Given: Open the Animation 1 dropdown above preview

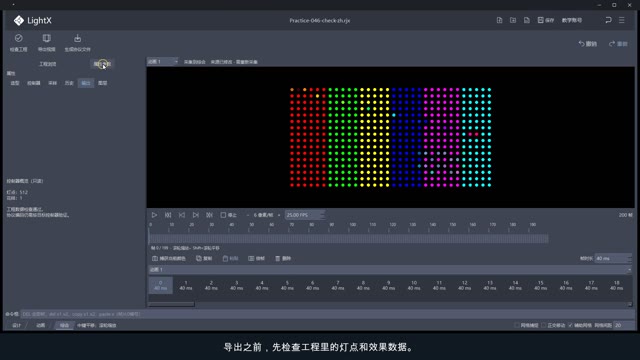Looking at the screenshot, I should (x=162, y=62).
